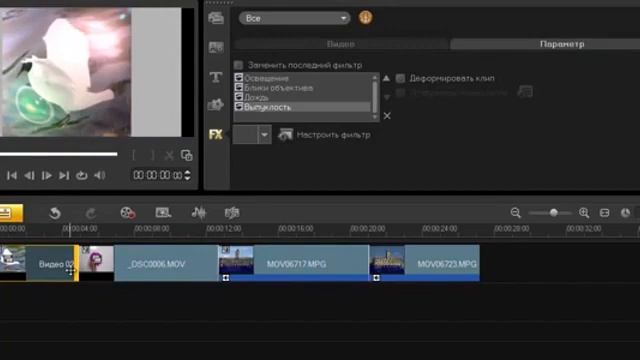Select the FX filter library icon
Image resolution: width=640 pixels, height=360 pixels.
point(216,134)
